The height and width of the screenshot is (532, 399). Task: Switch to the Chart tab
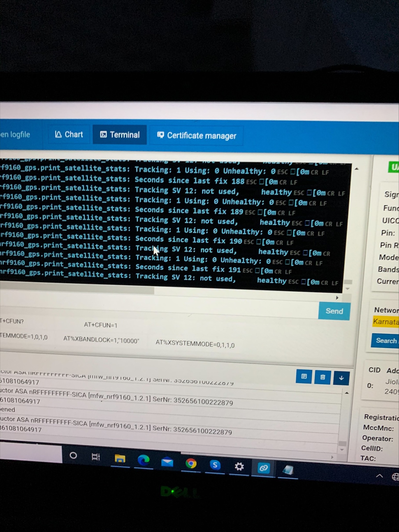69,134
